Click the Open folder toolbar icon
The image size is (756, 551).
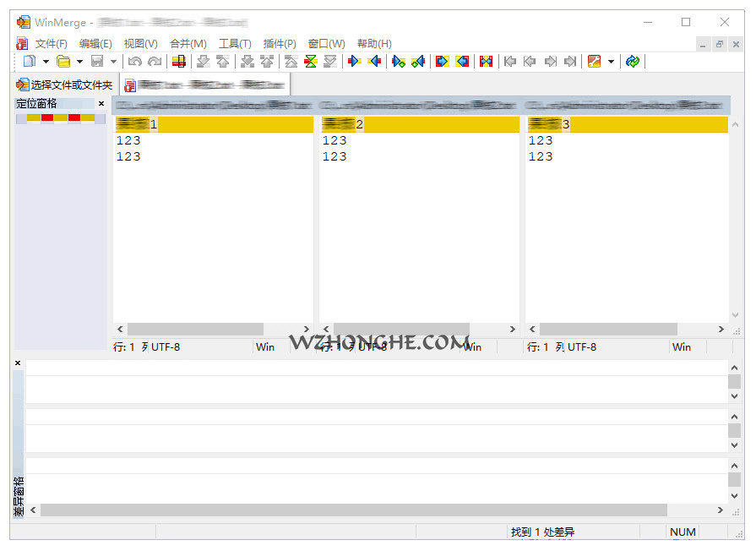pos(63,61)
